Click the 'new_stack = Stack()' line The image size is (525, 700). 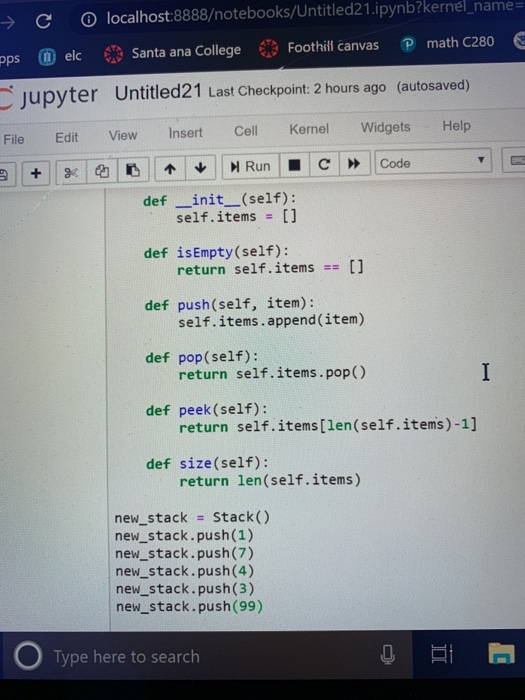click(x=192, y=517)
